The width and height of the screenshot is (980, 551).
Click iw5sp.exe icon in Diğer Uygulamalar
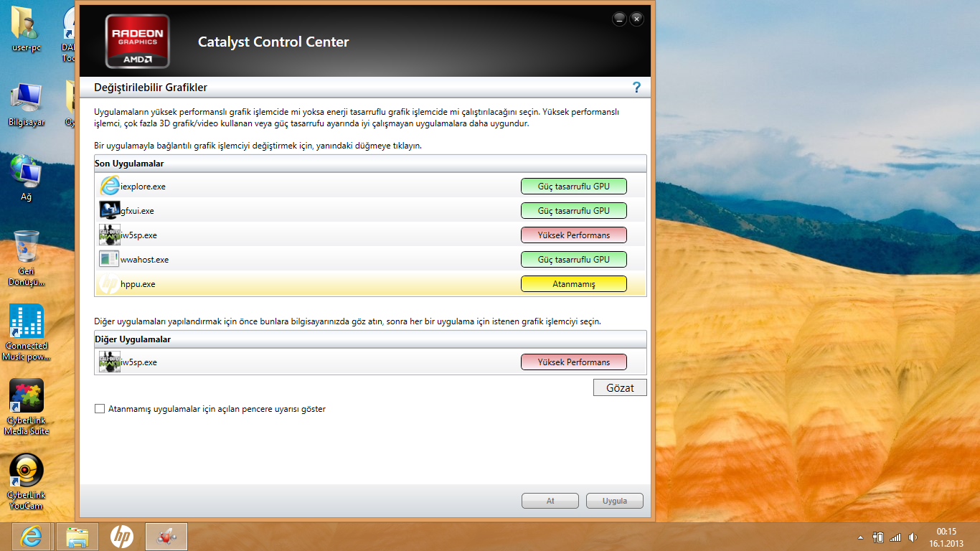coord(109,362)
